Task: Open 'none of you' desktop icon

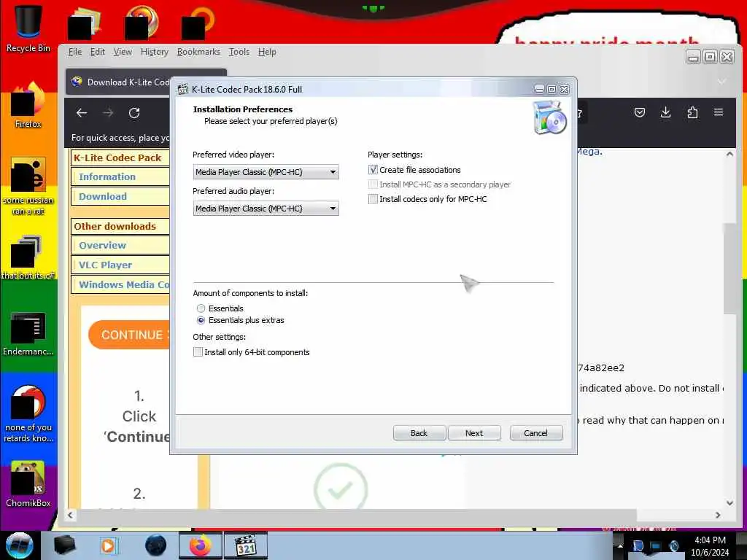Action: click(28, 413)
